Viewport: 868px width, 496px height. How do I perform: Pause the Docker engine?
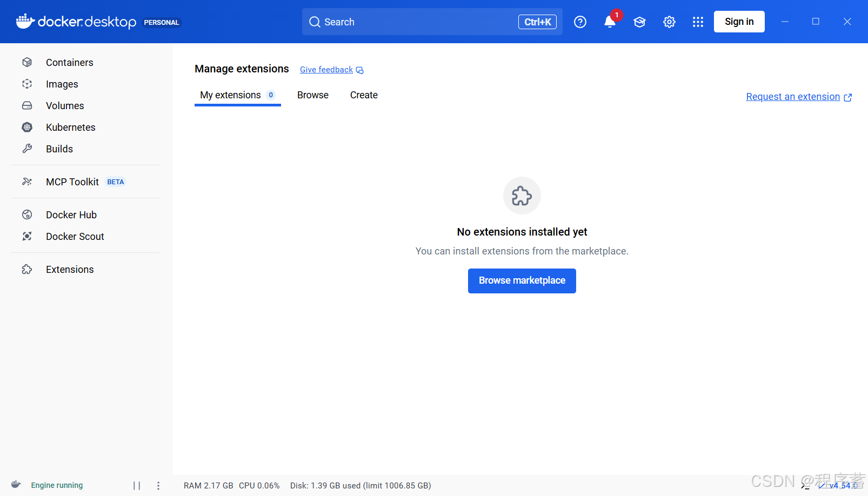(x=137, y=486)
